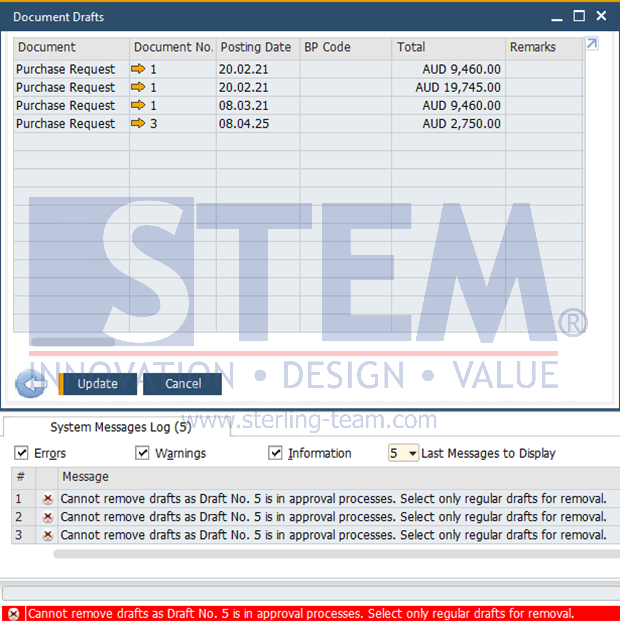Open the Last Messages to Display dropdown
The image size is (620, 623).
[411, 453]
